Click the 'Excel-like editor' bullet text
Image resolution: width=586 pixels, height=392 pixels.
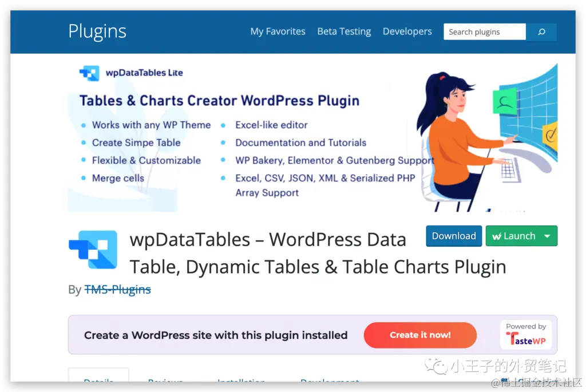(271, 125)
